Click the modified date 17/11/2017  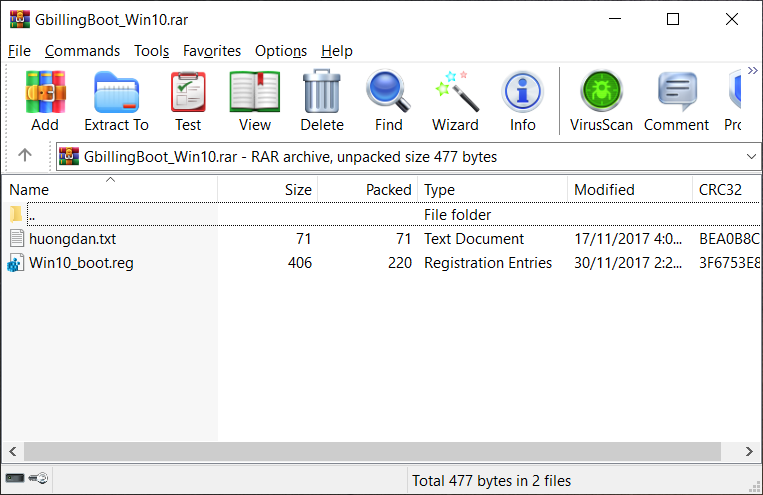pos(628,238)
